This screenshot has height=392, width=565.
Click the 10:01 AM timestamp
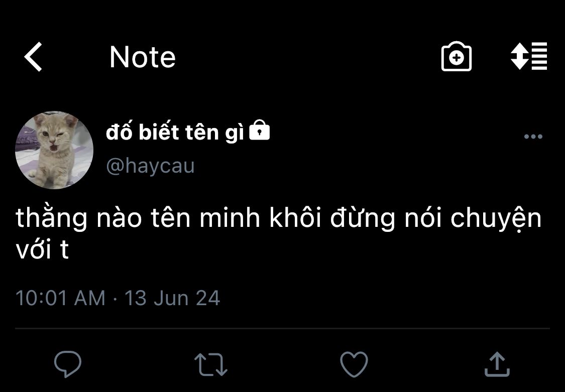[x=60, y=298]
